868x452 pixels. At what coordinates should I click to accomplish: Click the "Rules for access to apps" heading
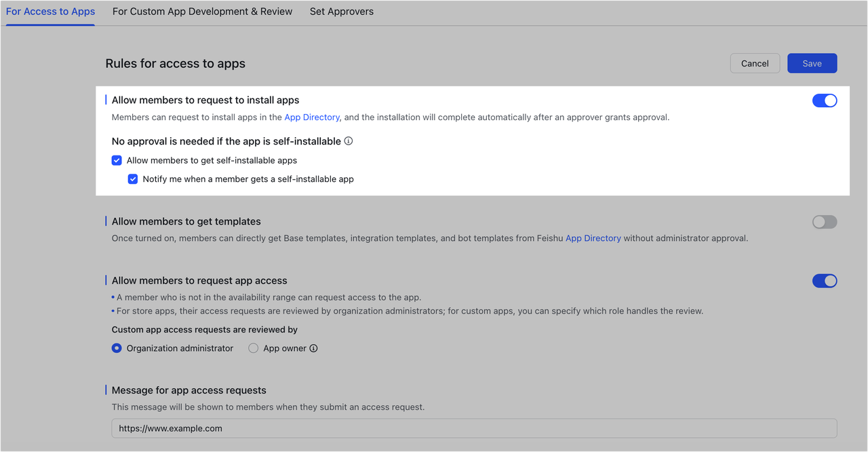tap(175, 63)
